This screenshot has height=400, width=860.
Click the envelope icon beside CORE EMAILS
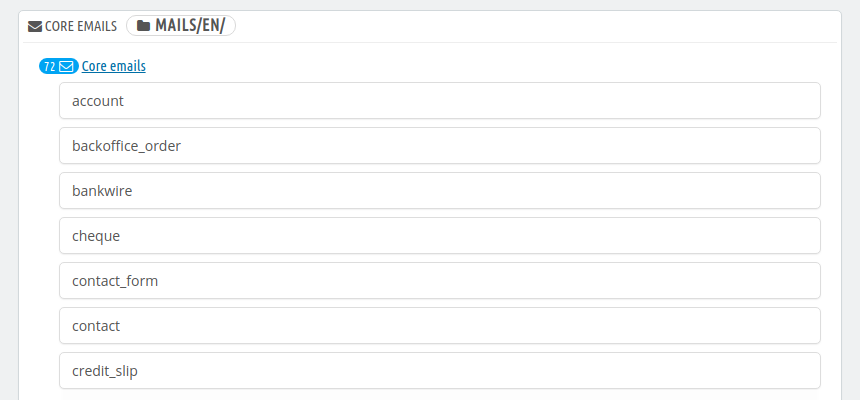[x=35, y=26]
